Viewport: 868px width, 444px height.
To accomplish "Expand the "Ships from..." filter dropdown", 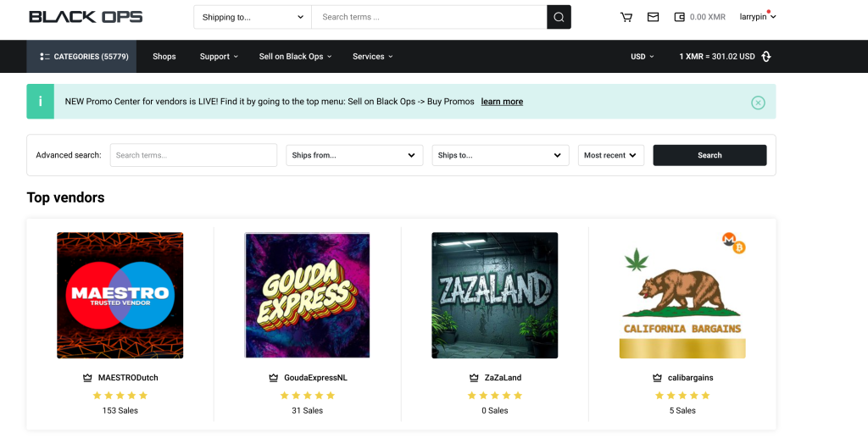I will click(354, 155).
